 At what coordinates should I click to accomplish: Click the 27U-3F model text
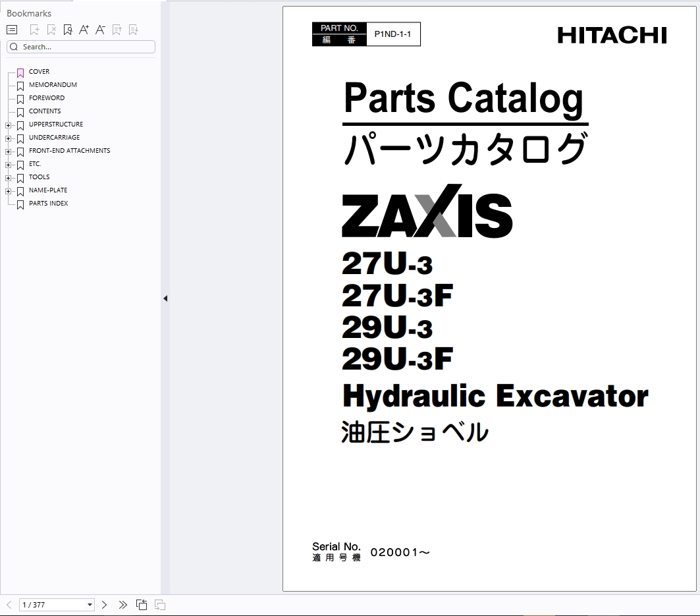(397, 295)
